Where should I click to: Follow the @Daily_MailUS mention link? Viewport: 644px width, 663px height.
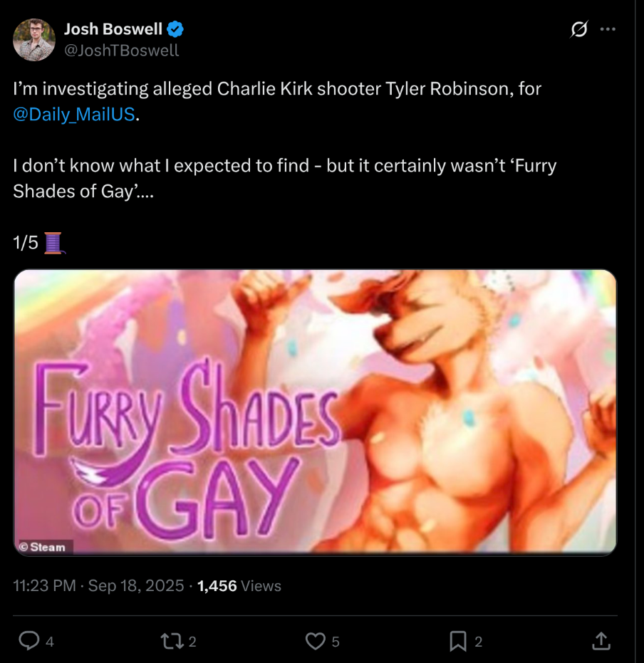(74, 114)
